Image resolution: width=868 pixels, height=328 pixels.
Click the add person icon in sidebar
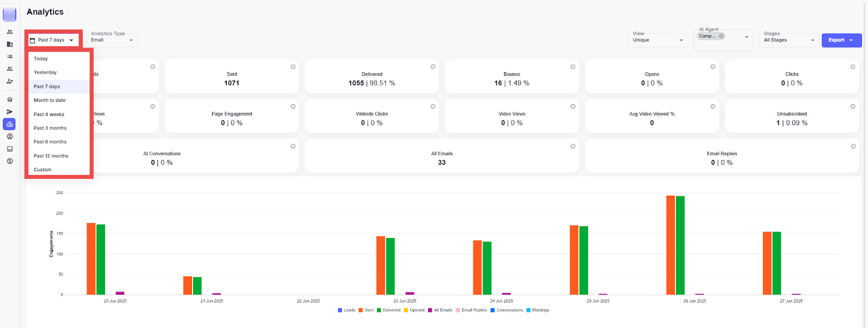pos(10,81)
